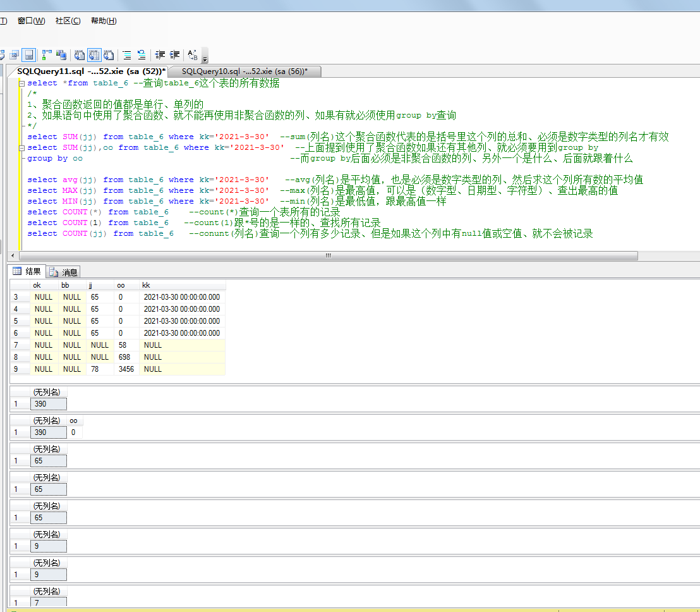Open the 社区(C) menu
Viewport: 700px width, 612px height.
(x=68, y=21)
